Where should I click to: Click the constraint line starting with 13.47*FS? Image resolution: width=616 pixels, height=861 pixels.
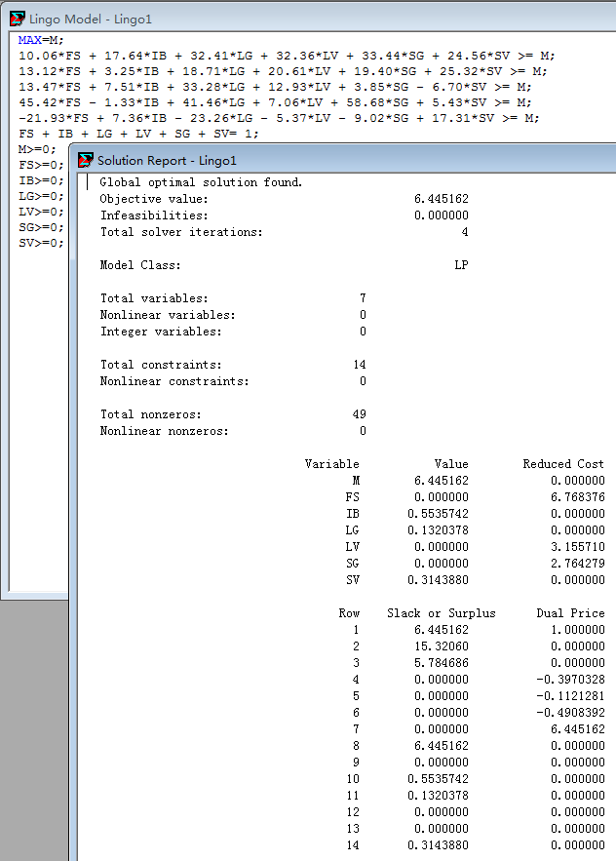tap(275, 87)
